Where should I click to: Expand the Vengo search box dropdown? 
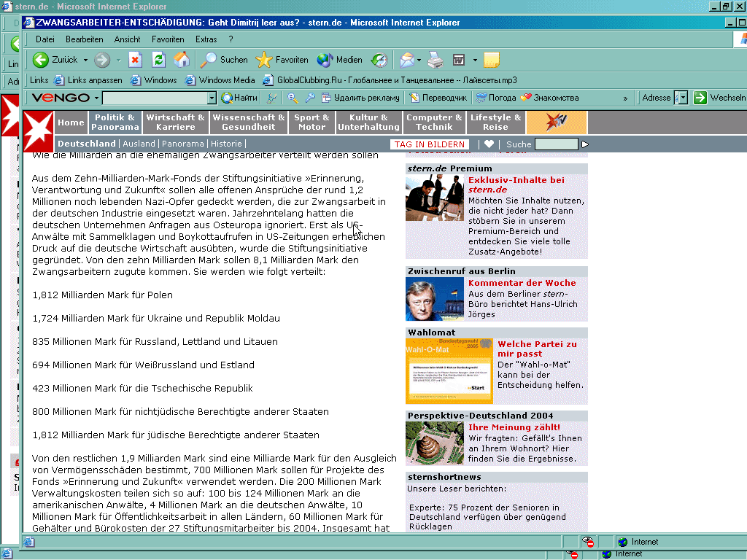pyautogui.click(x=212, y=98)
